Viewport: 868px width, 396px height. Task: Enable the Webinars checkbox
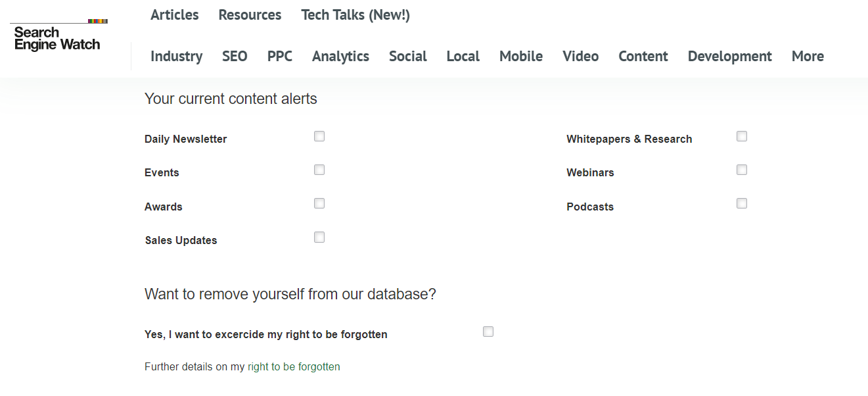tap(742, 170)
